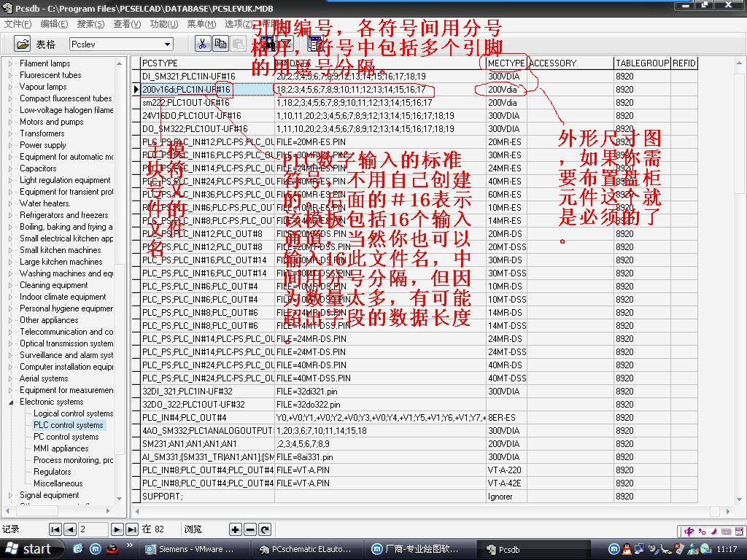The width and height of the screenshot is (747, 560).
Task: Click the greyed-out Paste icon
Action: pyautogui.click(x=238, y=44)
